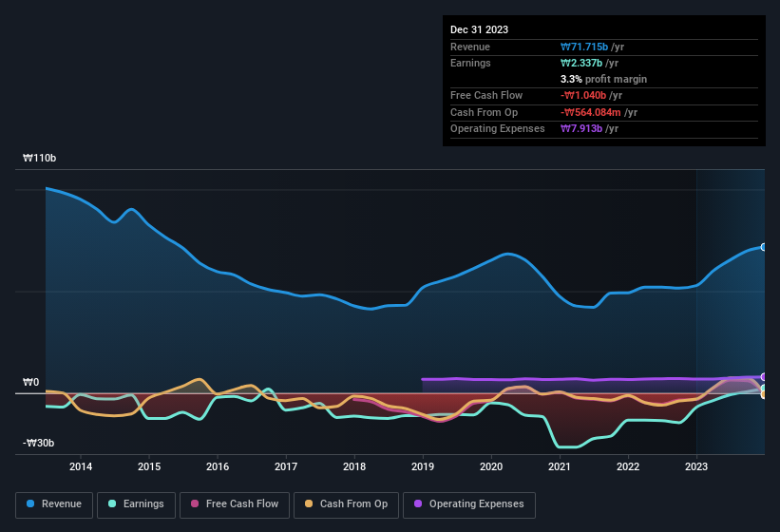Click the 2018 x-axis label
Image resolution: width=780 pixels, height=532 pixels.
pyautogui.click(x=354, y=466)
